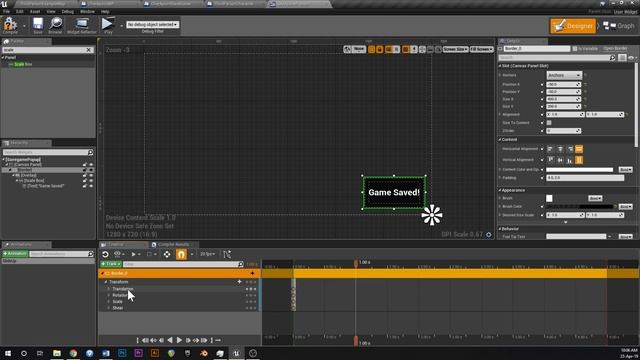Image resolution: width=640 pixels, height=360 pixels.
Task: Open the Widget Reflector tool
Action: 82,24
